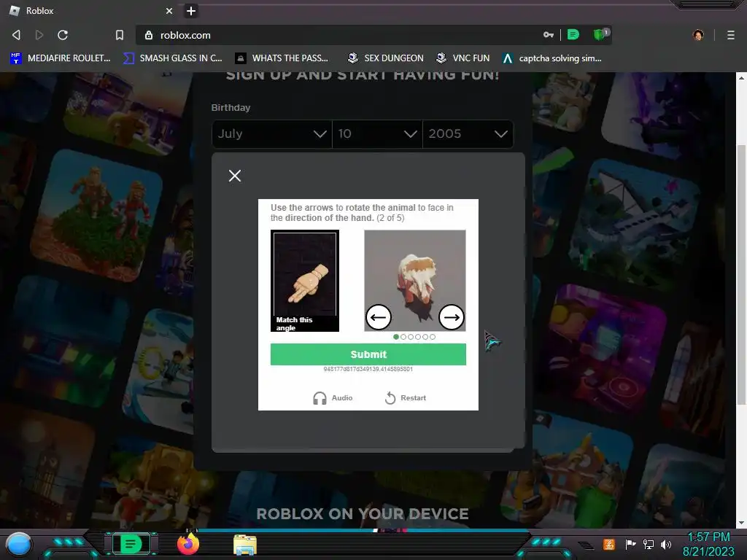
Task: Click the headphones audio icon
Action: (x=320, y=398)
